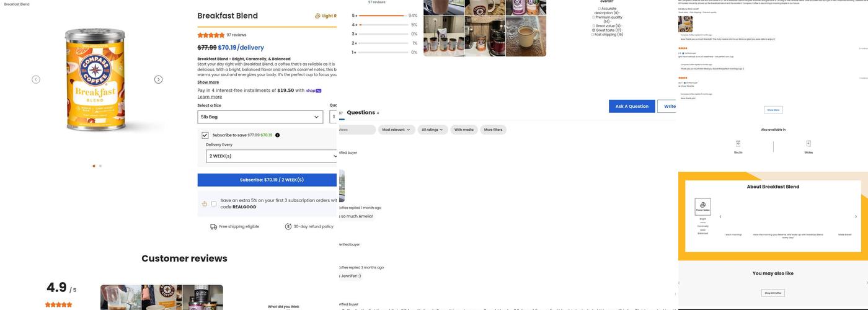Open the Select a Size dropdown
This screenshot has width=868, height=310.
[x=260, y=117]
